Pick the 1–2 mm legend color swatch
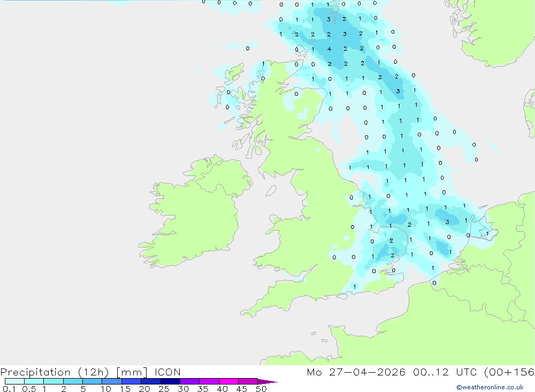The height and width of the screenshot is (392, 535). point(53,381)
